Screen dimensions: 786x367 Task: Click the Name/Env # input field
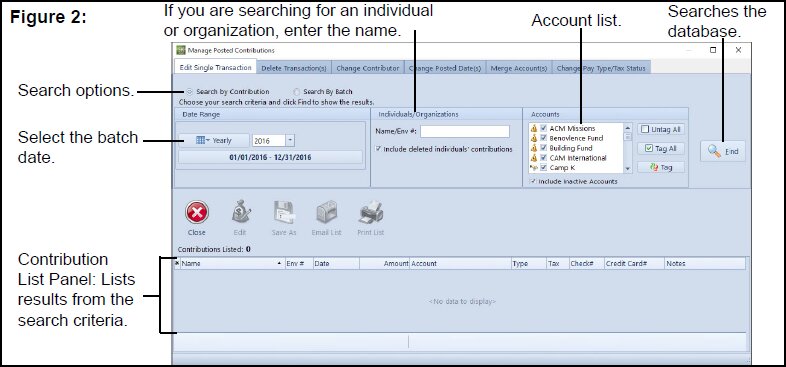pyautogui.click(x=465, y=131)
